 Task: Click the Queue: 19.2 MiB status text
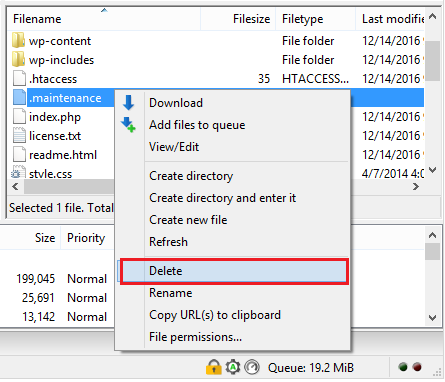coord(310,368)
